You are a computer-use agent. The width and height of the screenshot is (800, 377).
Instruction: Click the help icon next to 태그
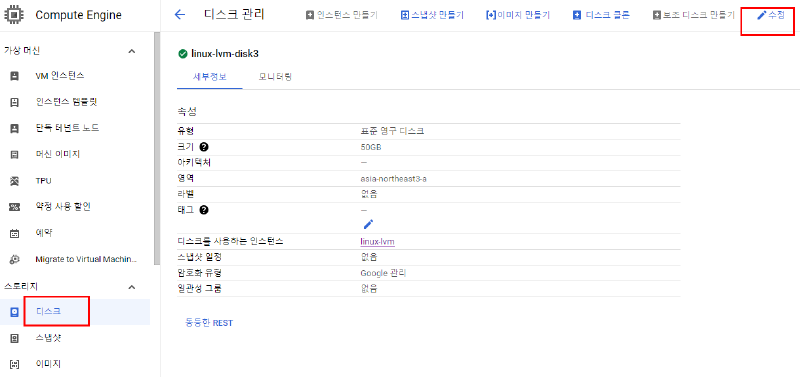click(x=204, y=210)
